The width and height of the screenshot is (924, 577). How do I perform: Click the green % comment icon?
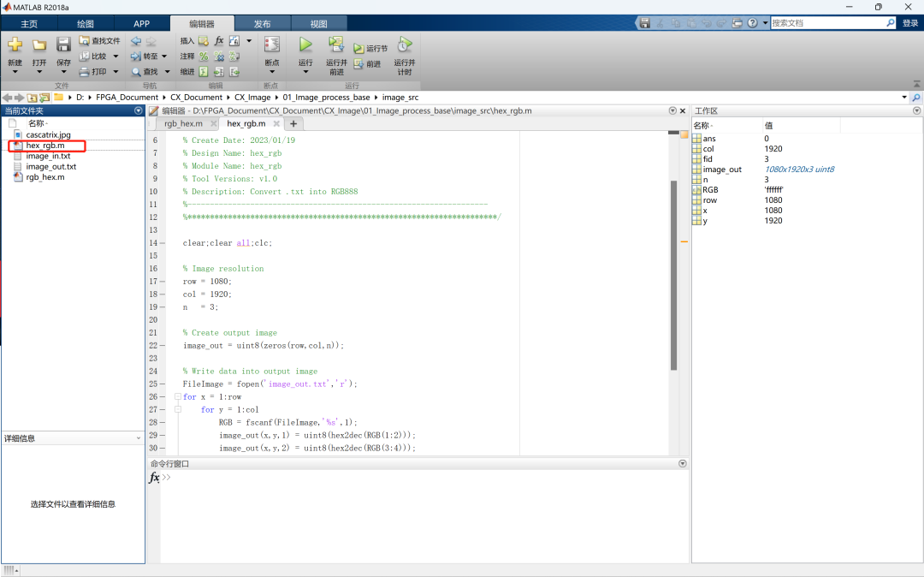click(204, 57)
